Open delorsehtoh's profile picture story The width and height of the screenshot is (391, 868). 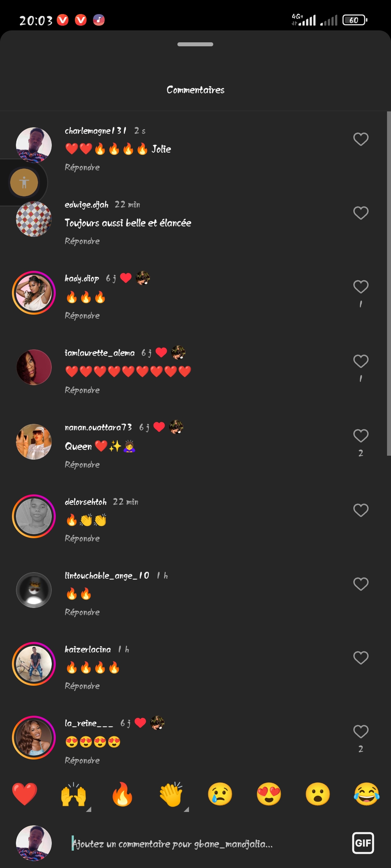coord(34,516)
